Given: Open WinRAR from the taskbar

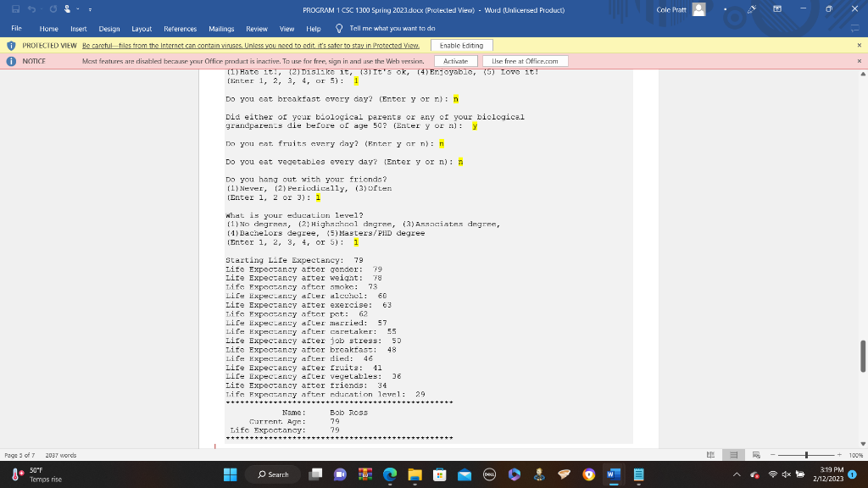Looking at the screenshot, I should (x=364, y=474).
